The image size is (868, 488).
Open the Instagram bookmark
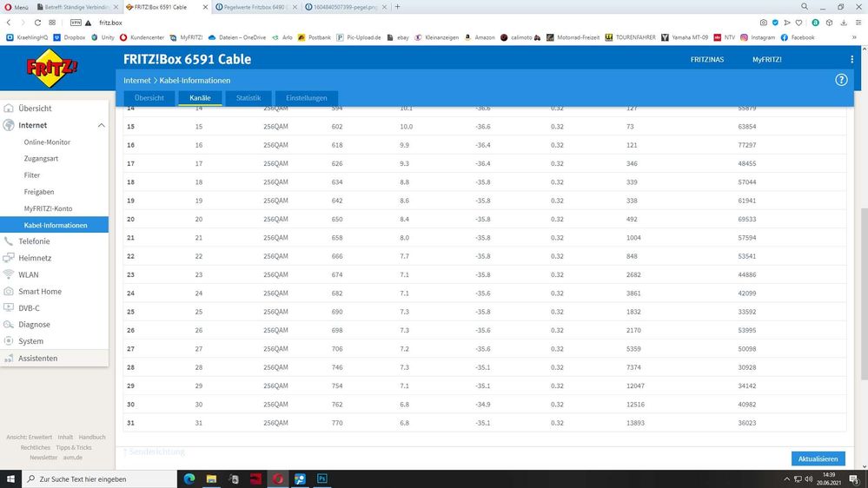click(x=758, y=37)
